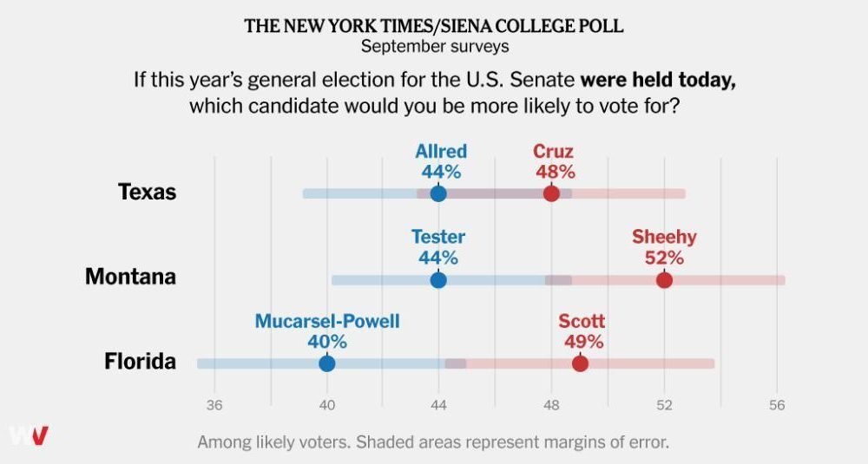This screenshot has width=868, height=464.
Task: Click Scott's red 49% dot in Florida
Action: pyautogui.click(x=580, y=363)
